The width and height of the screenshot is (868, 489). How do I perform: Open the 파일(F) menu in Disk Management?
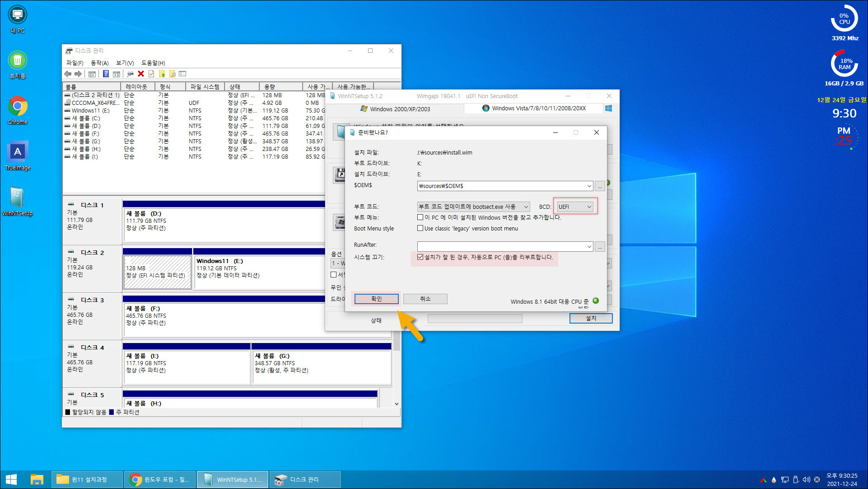tap(75, 63)
